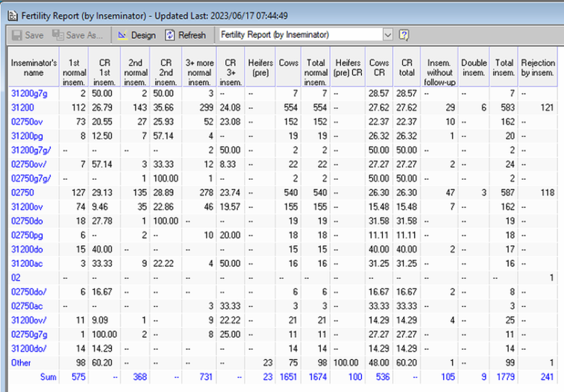Open inseminator 31200g7g link

point(29,94)
